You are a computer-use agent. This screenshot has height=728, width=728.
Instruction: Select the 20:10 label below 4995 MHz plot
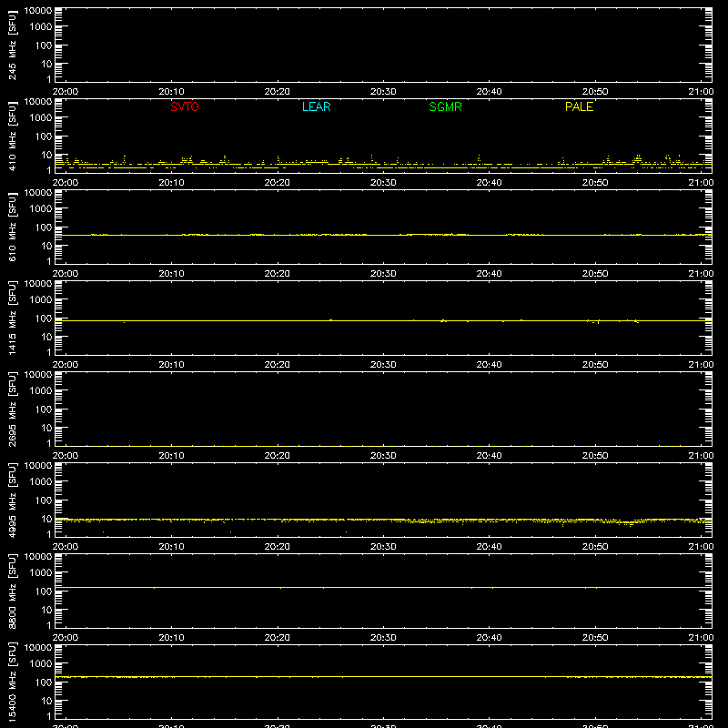tap(171, 547)
